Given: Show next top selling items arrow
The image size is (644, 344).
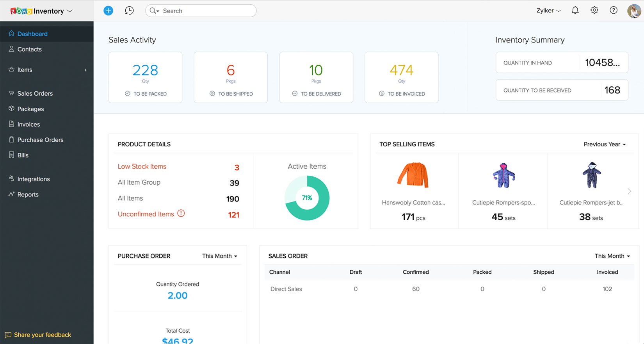Looking at the screenshot, I should [x=629, y=191].
